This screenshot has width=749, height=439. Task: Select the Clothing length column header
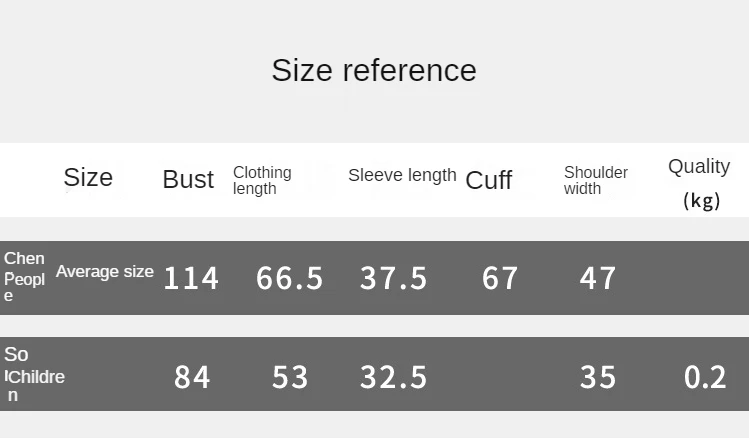(262, 180)
